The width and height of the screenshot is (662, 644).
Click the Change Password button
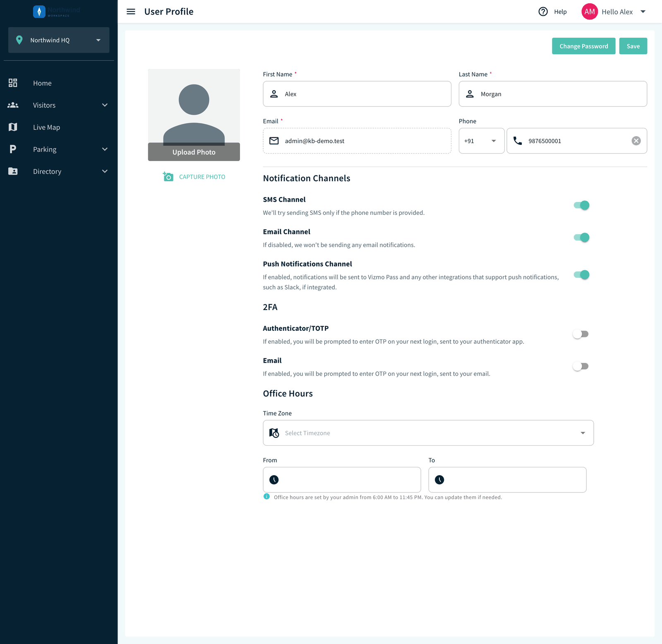583,46
